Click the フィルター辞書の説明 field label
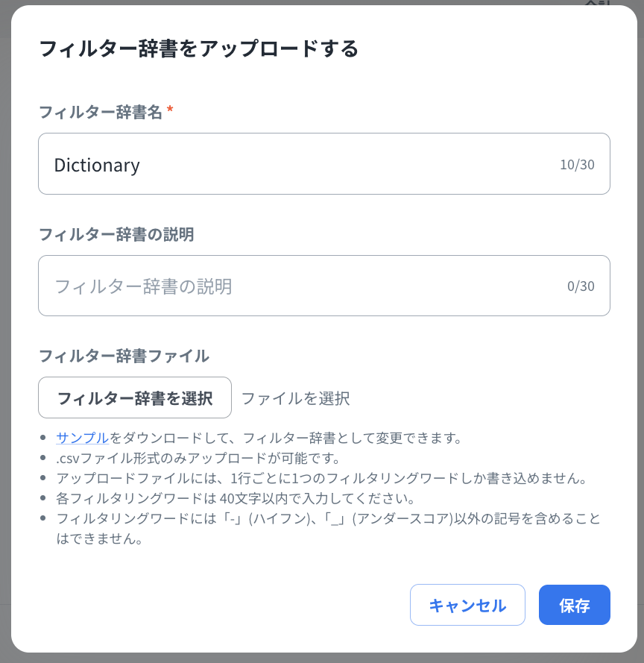 point(116,234)
